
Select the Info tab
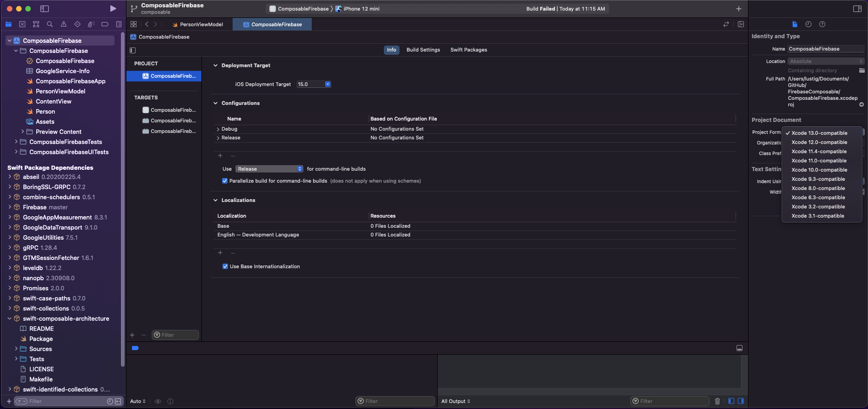[391, 50]
